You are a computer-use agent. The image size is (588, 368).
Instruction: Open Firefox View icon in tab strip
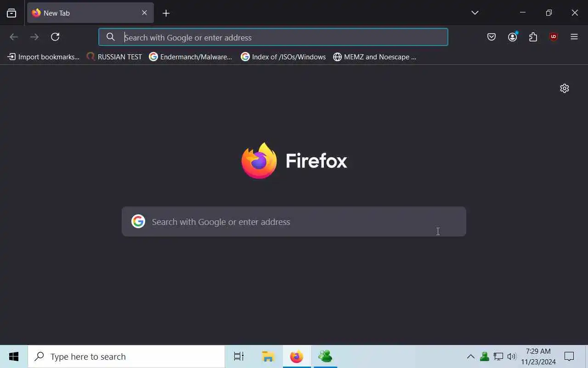point(11,13)
